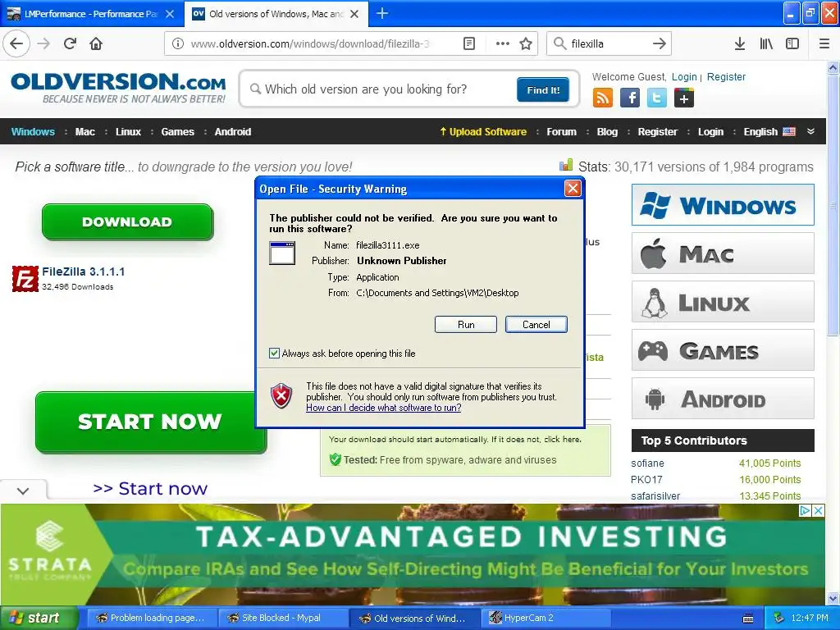The width and height of the screenshot is (840, 630).
Task: Click the FileZilla 3.1.1.1 title link
Action: pos(84,272)
